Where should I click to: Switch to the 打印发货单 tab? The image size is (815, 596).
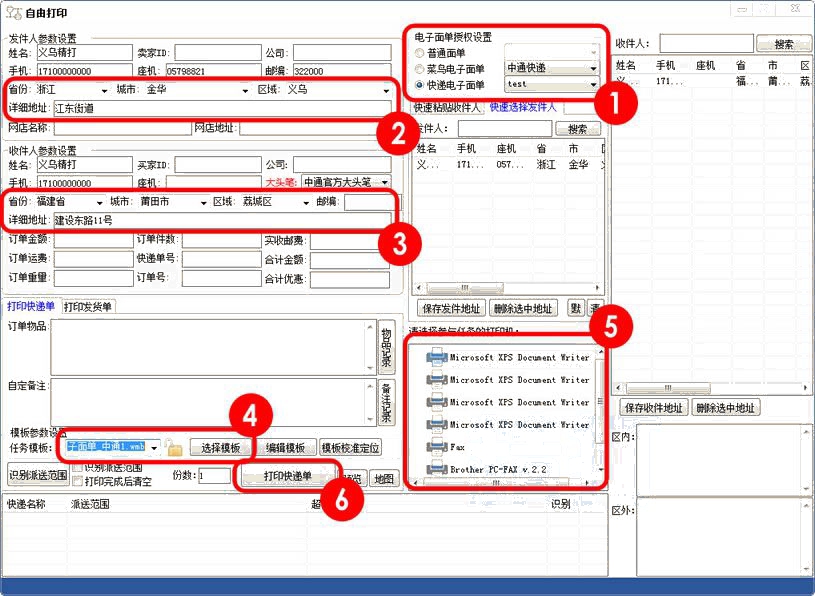click(x=89, y=306)
